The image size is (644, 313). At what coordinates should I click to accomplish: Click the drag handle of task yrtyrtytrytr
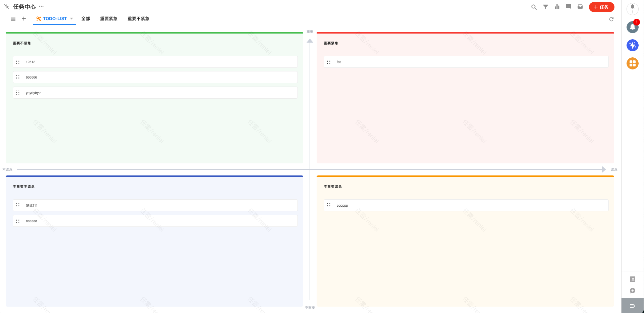tap(18, 93)
